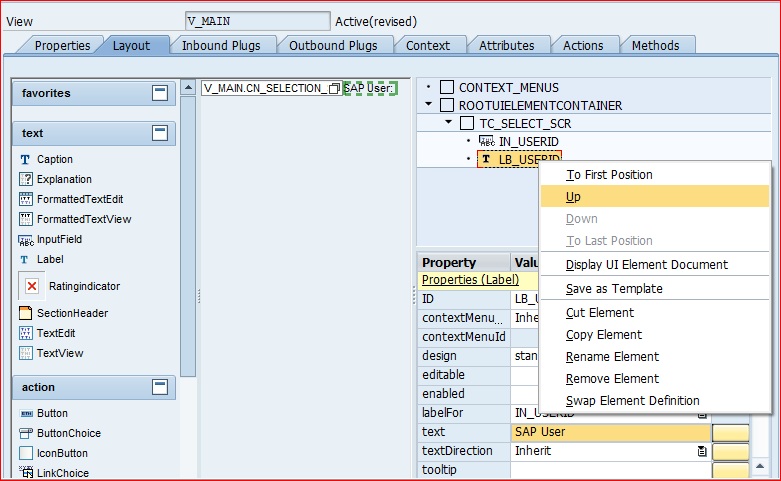Choose To First Position from context menu

pyautogui.click(x=655, y=175)
